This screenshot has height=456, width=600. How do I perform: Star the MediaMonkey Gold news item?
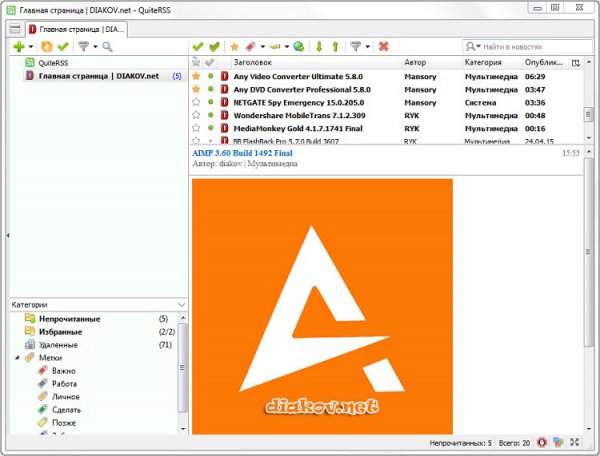pyautogui.click(x=196, y=128)
